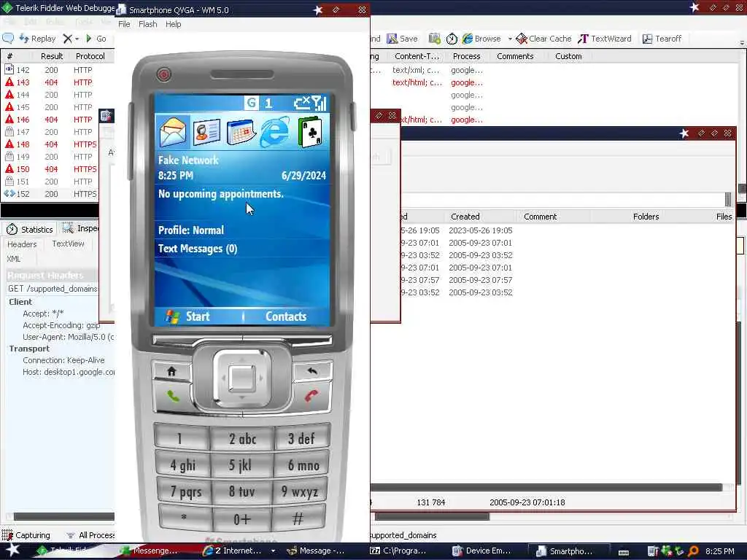Click Fiddler Save toolbar button
Viewport: 747px width, 560px height.
point(403,39)
